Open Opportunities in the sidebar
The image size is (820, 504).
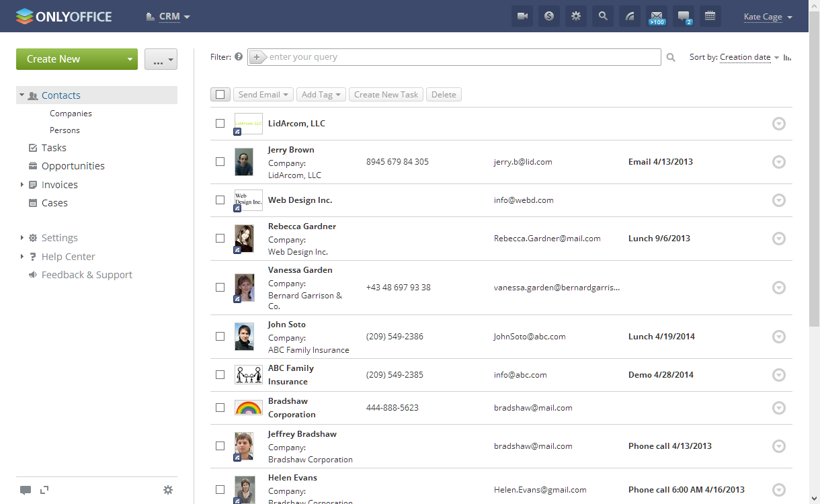[x=73, y=166]
